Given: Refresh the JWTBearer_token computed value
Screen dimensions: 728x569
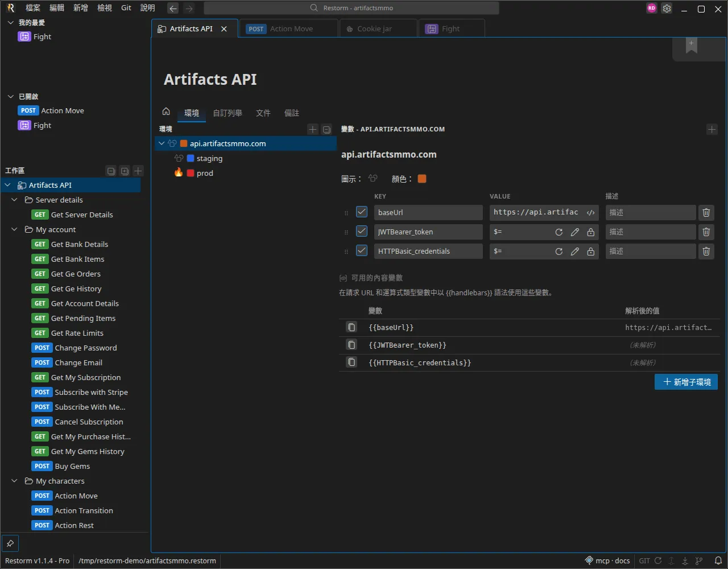Looking at the screenshot, I should coord(559,232).
